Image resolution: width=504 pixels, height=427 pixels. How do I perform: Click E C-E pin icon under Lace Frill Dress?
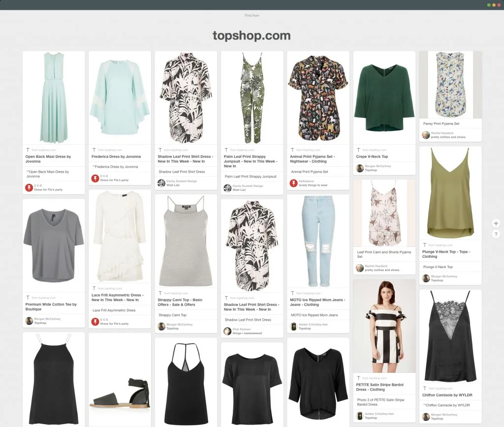pyautogui.click(x=95, y=322)
